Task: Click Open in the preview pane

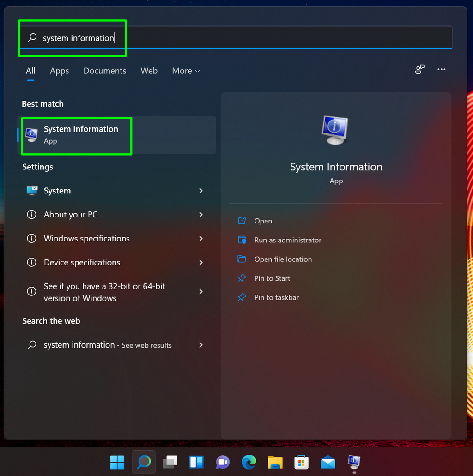Action: 263,221
